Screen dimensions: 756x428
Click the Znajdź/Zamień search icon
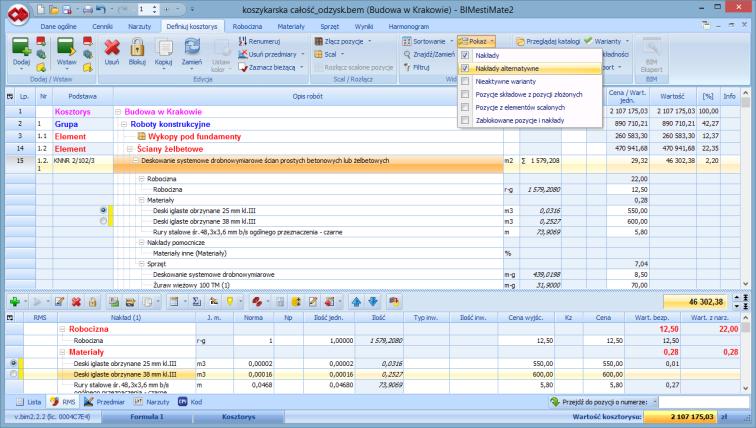pos(407,54)
